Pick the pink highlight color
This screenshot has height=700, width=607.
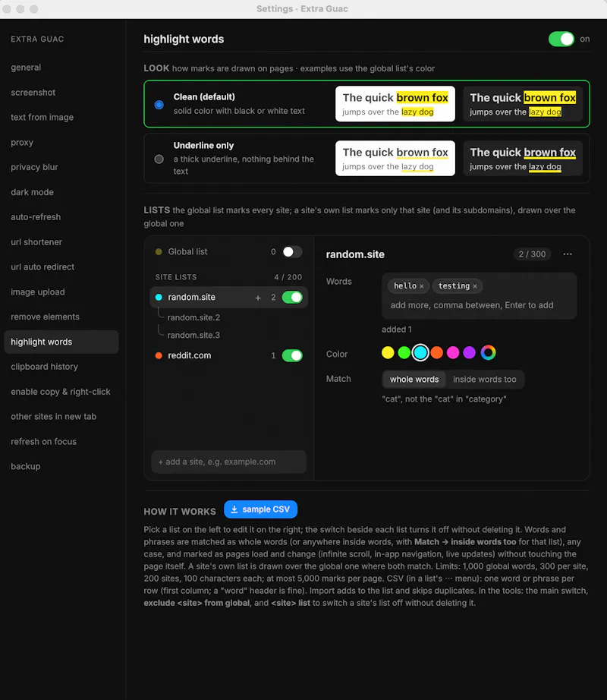(453, 353)
